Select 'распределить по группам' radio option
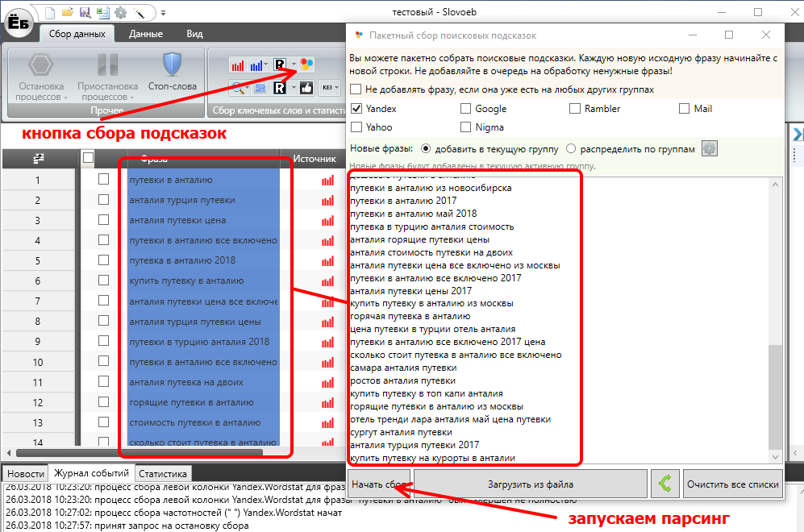Image resolution: width=804 pixels, height=532 pixels. (x=571, y=149)
